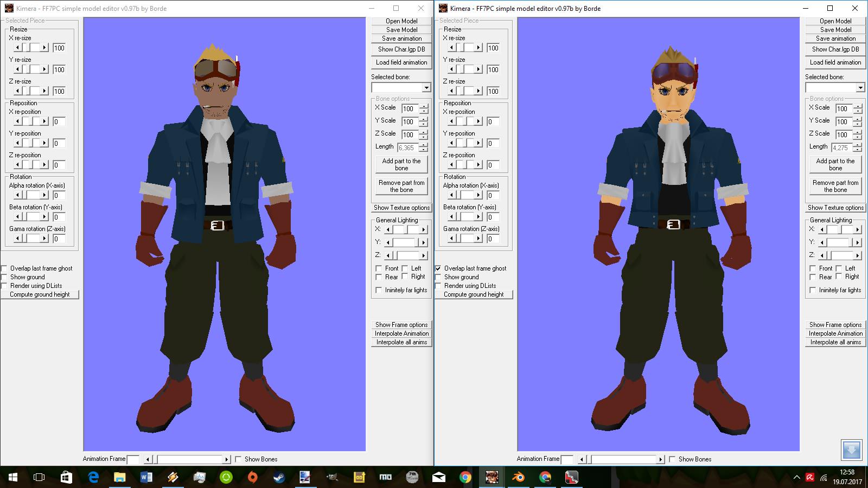Click the Kimera title bar icon, left window
The height and width of the screenshot is (488, 868).
9,8
